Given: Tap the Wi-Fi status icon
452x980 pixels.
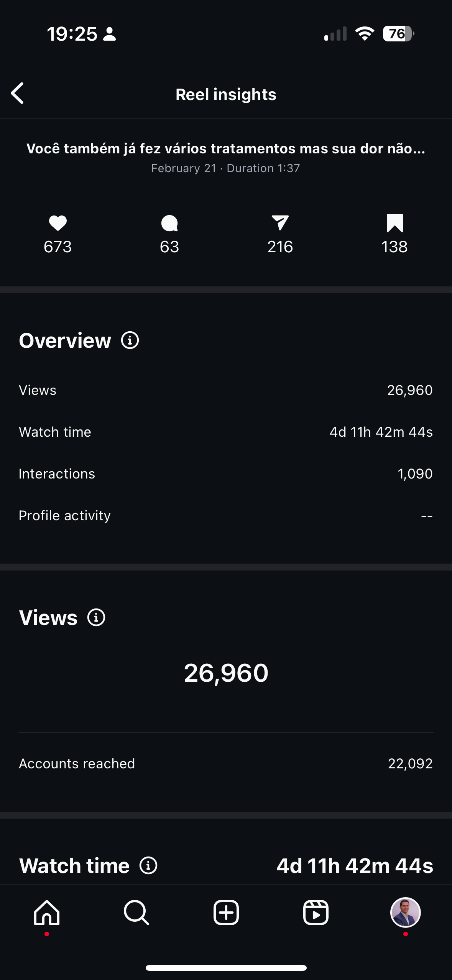Looking at the screenshot, I should coord(365,34).
